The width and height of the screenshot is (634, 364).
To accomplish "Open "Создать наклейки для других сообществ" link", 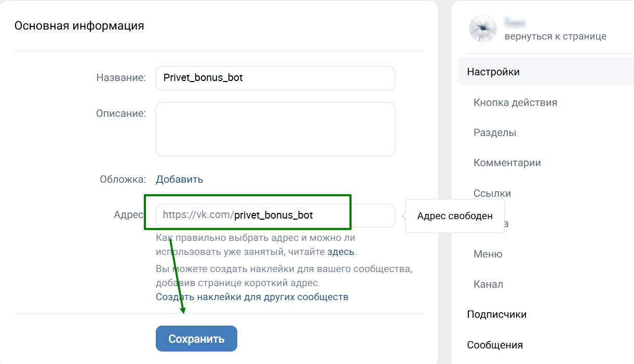I will (x=252, y=297).
